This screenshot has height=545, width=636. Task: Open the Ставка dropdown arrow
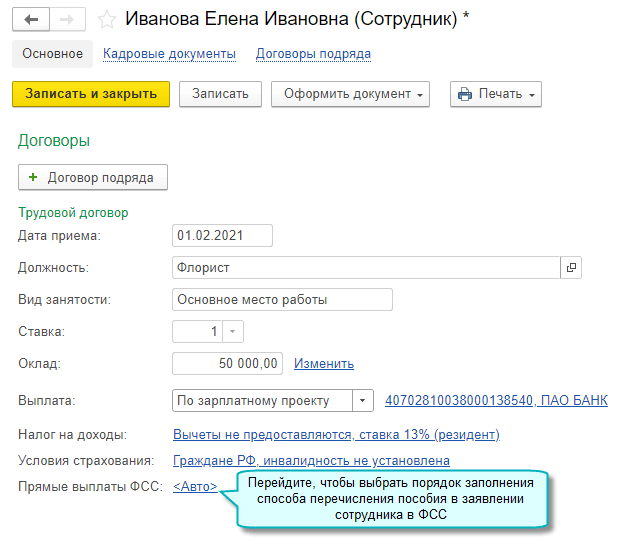tap(232, 332)
